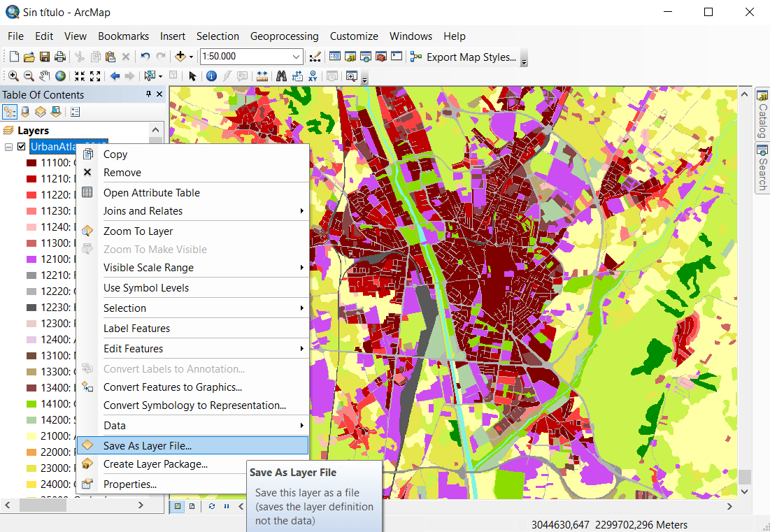Image resolution: width=770 pixels, height=532 pixels.
Task: Switch to List By Source
Action: pos(25,112)
